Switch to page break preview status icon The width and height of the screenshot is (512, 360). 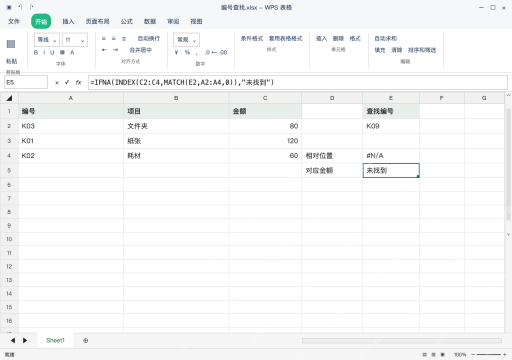(443, 355)
